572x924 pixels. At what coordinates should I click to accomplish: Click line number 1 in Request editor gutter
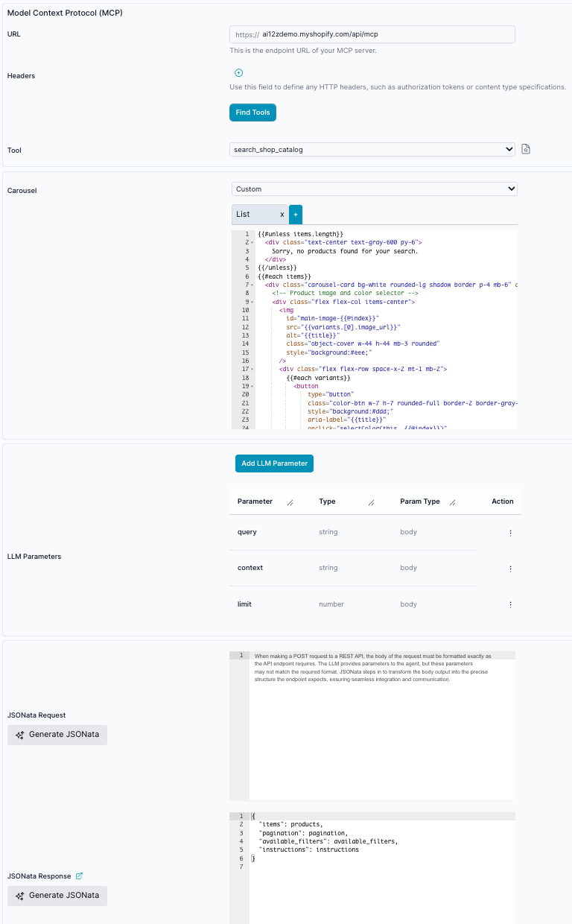(x=240, y=655)
